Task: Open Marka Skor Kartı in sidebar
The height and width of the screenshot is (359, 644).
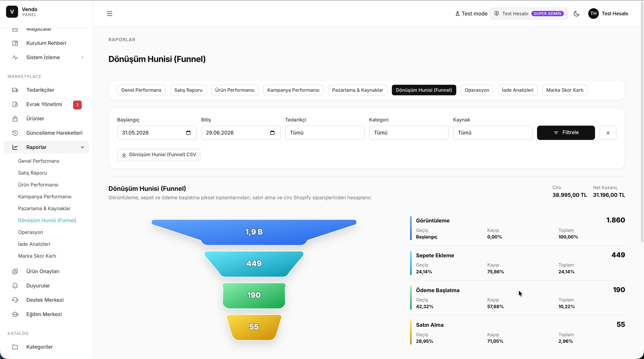Action: (x=37, y=256)
